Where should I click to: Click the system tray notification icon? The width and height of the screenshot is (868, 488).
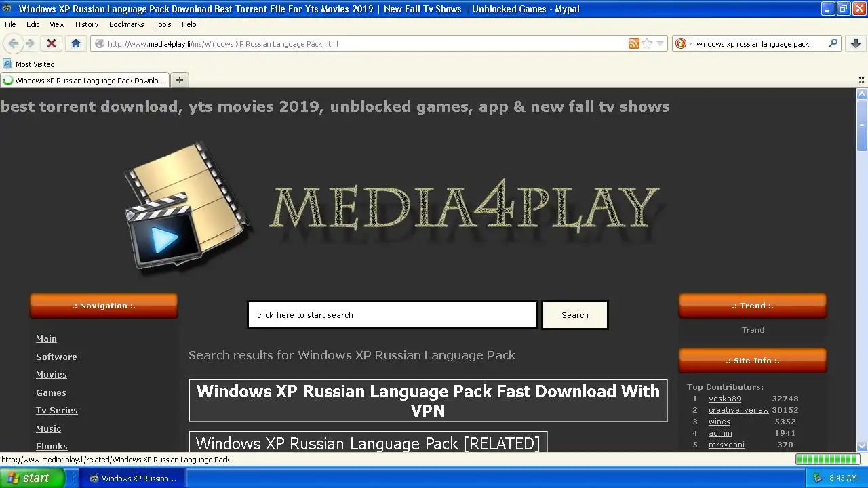tap(818, 478)
